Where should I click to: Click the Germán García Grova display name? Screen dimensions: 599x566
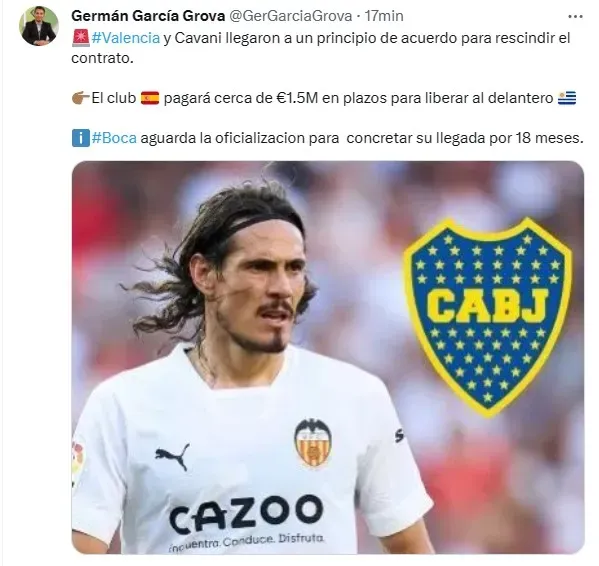148,16
